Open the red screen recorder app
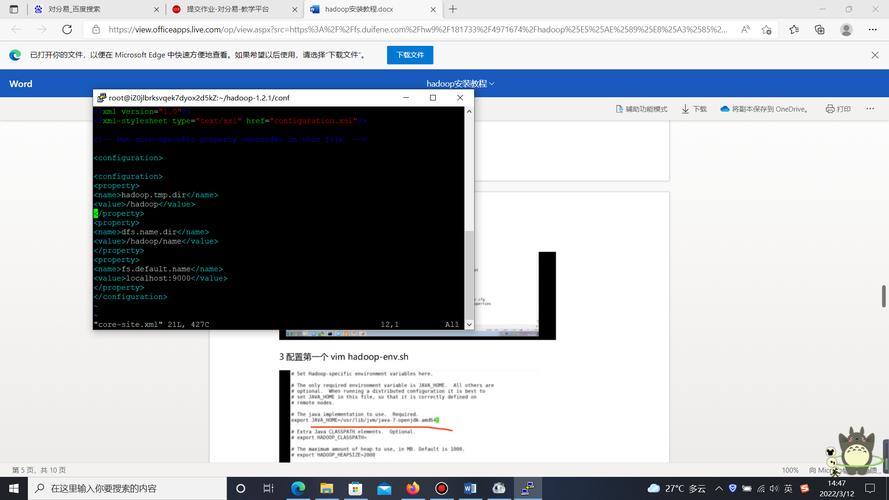 (442, 488)
